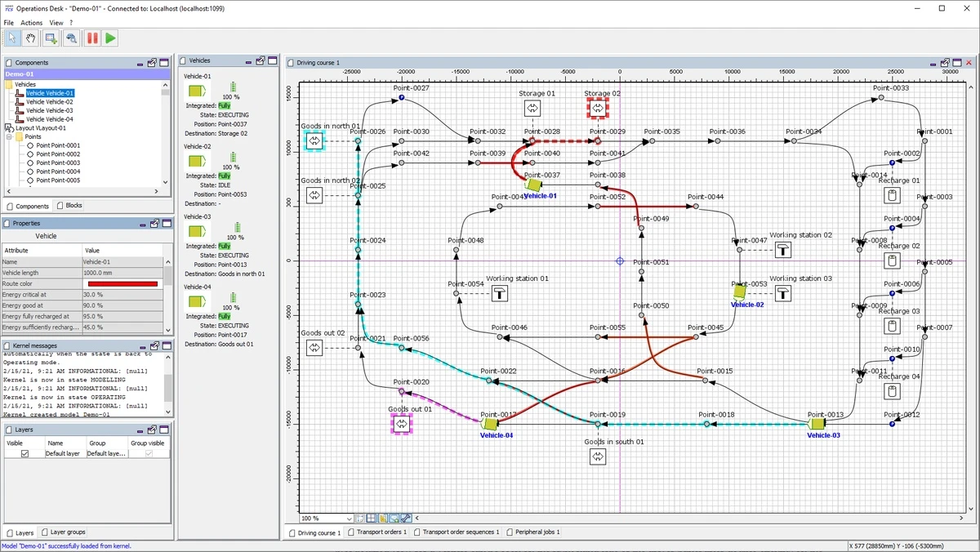Click the Vehicle-03 icon on the driving course
Image resolution: width=980 pixels, height=552 pixels.
click(x=816, y=424)
